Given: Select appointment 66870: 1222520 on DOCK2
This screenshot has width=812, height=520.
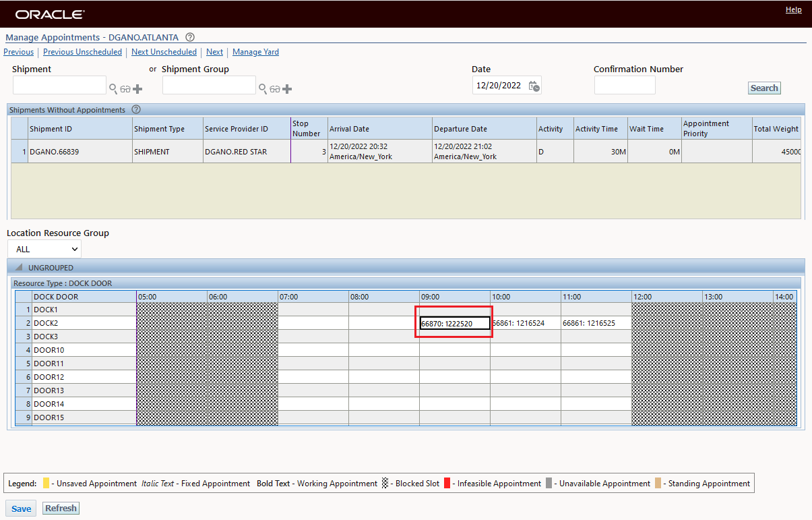Looking at the screenshot, I should tap(454, 323).
